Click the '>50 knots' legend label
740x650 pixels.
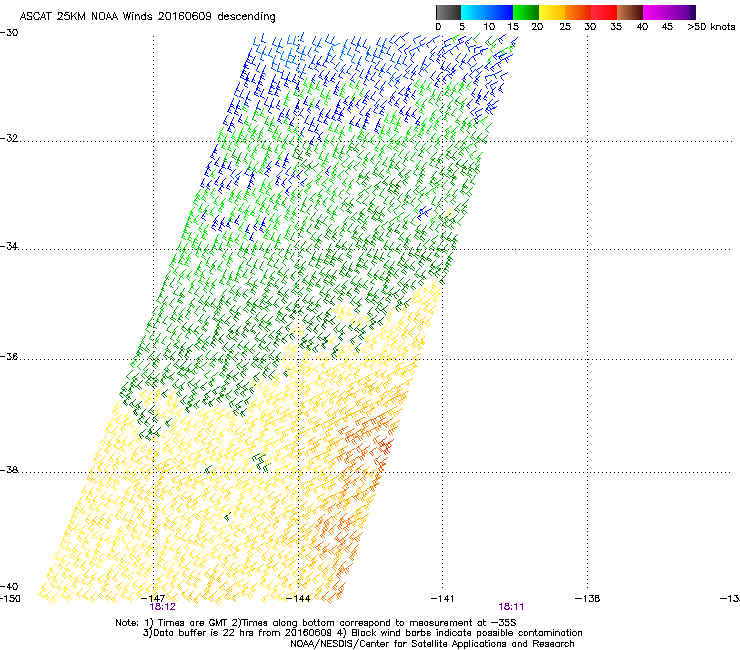pyautogui.click(x=711, y=27)
